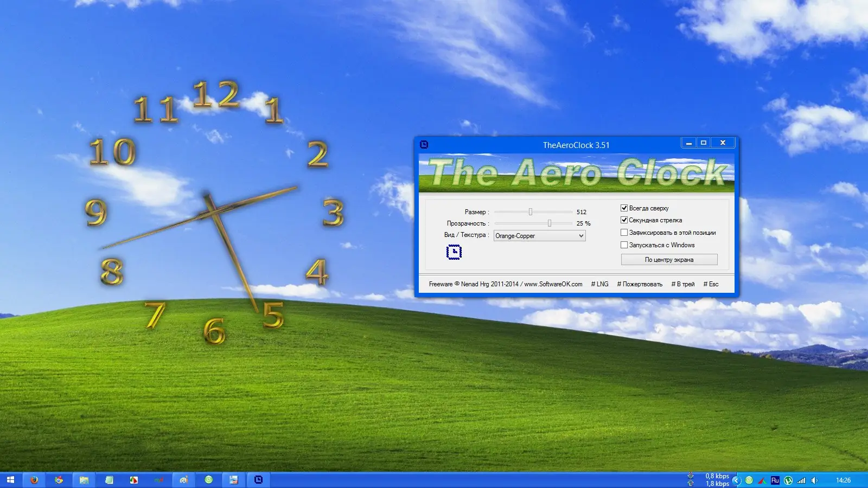868x488 pixels.
Task: Uncheck the Всегда сверху checkbox
Action: click(x=624, y=208)
